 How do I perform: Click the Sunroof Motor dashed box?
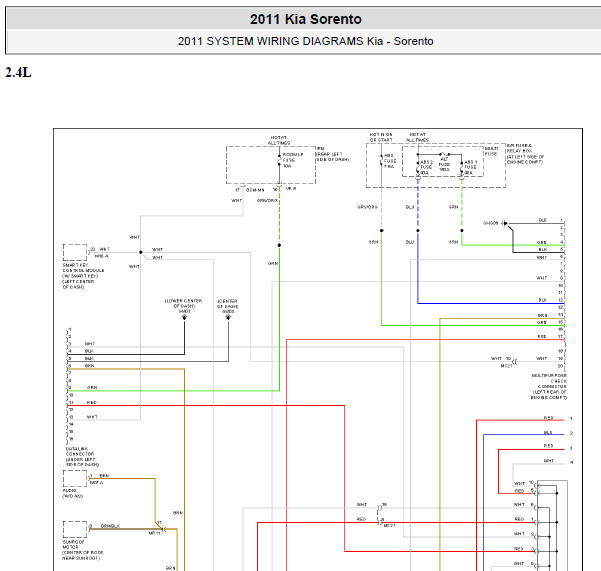[75, 529]
